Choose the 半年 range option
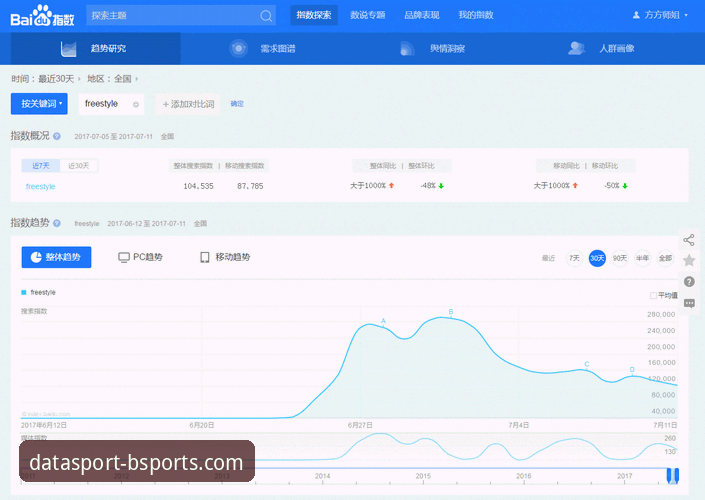 click(642, 258)
